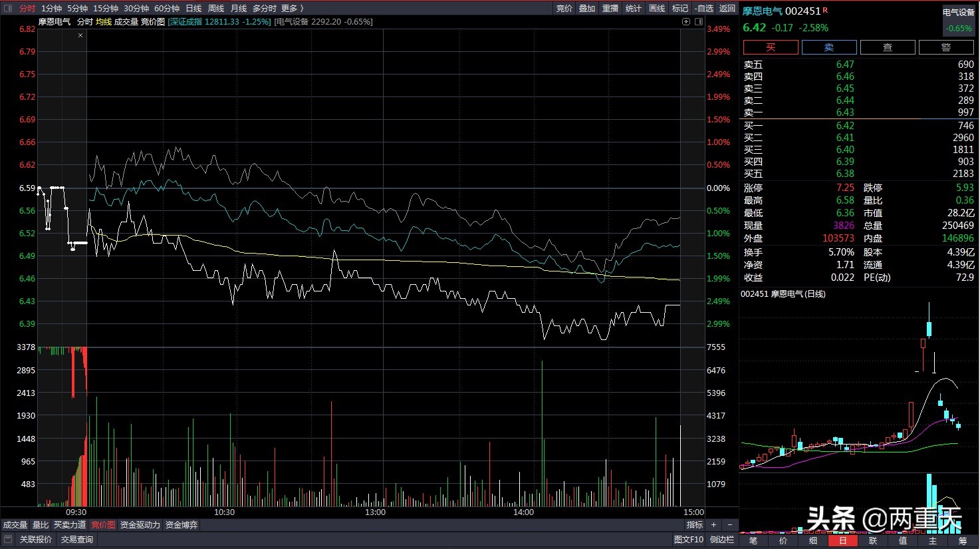980x549 pixels.
Task: Expand more periods with 更多 arrow
Action: pyautogui.click(x=293, y=8)
